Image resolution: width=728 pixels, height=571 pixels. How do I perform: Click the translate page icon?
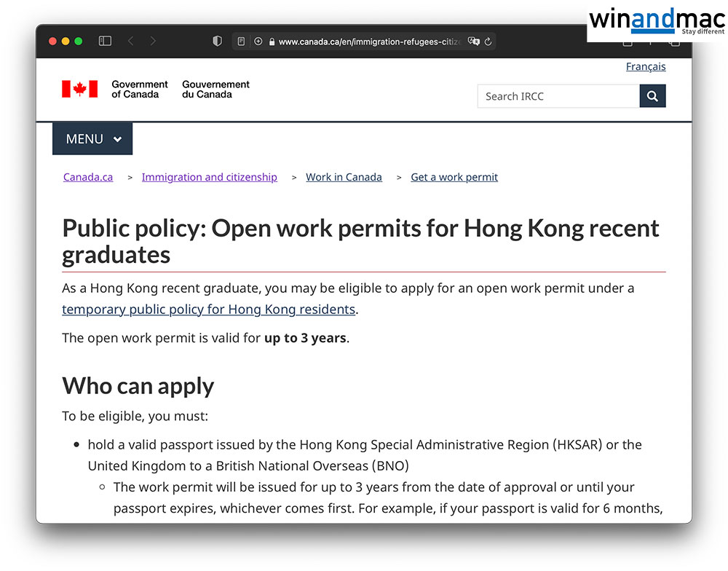474,42
